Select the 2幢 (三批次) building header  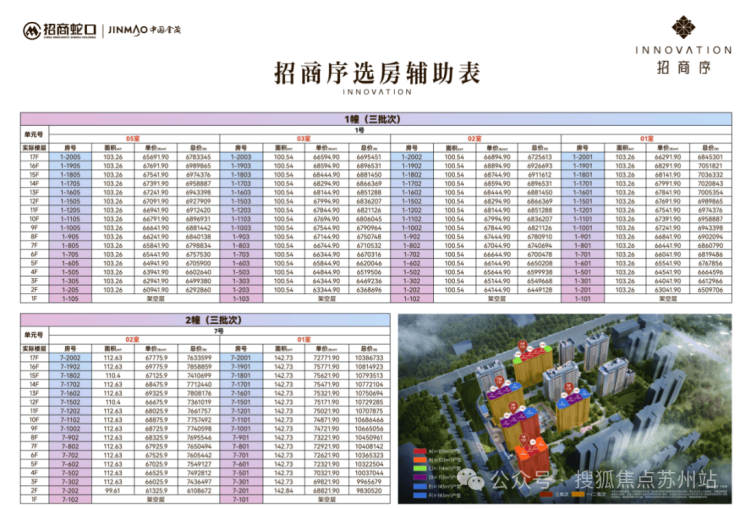pyautogui.click(x=205, y=320)
